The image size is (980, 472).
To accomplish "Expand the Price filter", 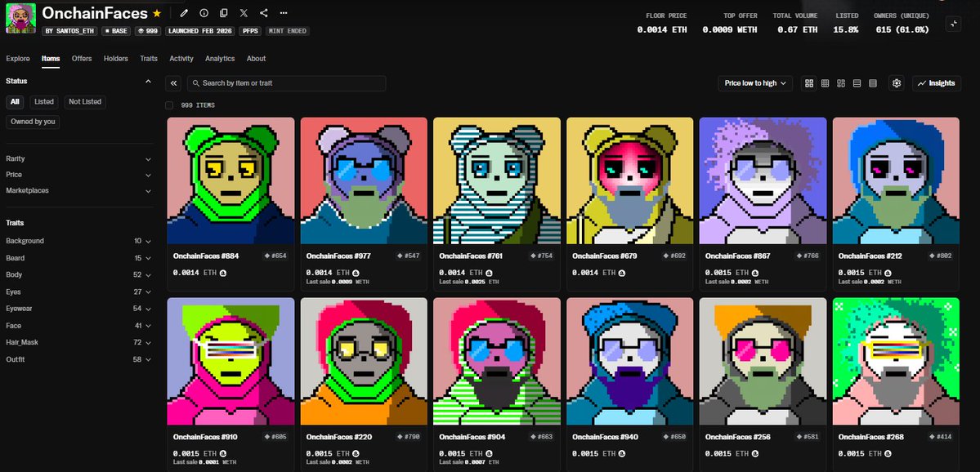I will coord(79,175).
